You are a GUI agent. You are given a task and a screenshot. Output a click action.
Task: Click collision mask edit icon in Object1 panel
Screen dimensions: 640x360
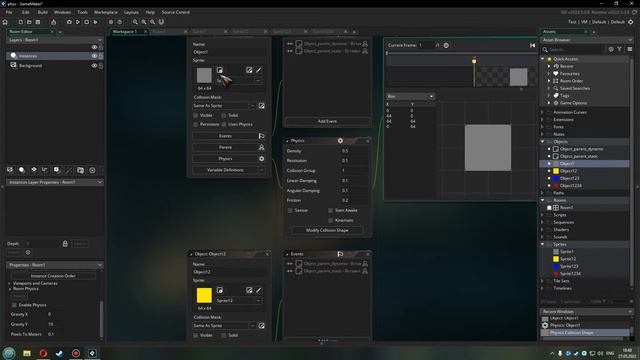(x=262, y=106)
